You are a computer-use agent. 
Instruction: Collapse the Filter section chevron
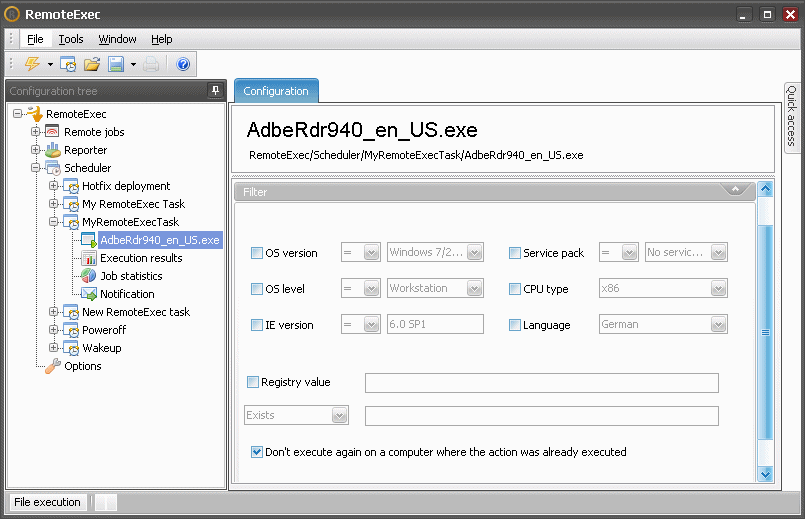click(735, 189)
